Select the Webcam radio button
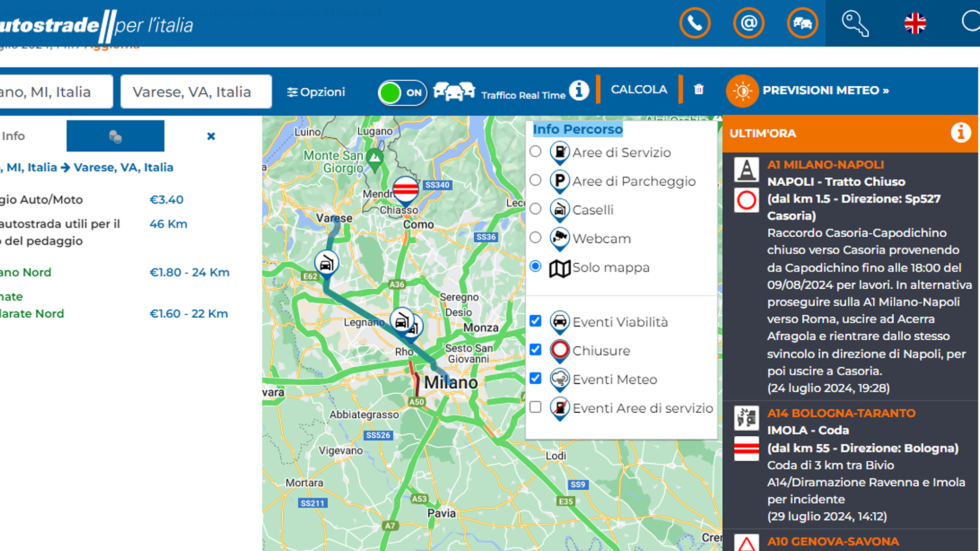This screenshot has width=980, height=551. pyautogui.click(x=535, y=237)
